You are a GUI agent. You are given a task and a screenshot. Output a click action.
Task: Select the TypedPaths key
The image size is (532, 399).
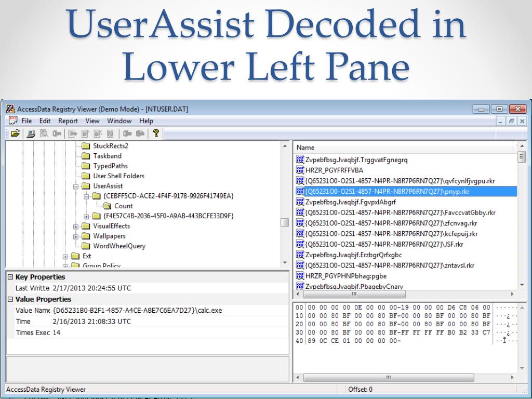110,166
